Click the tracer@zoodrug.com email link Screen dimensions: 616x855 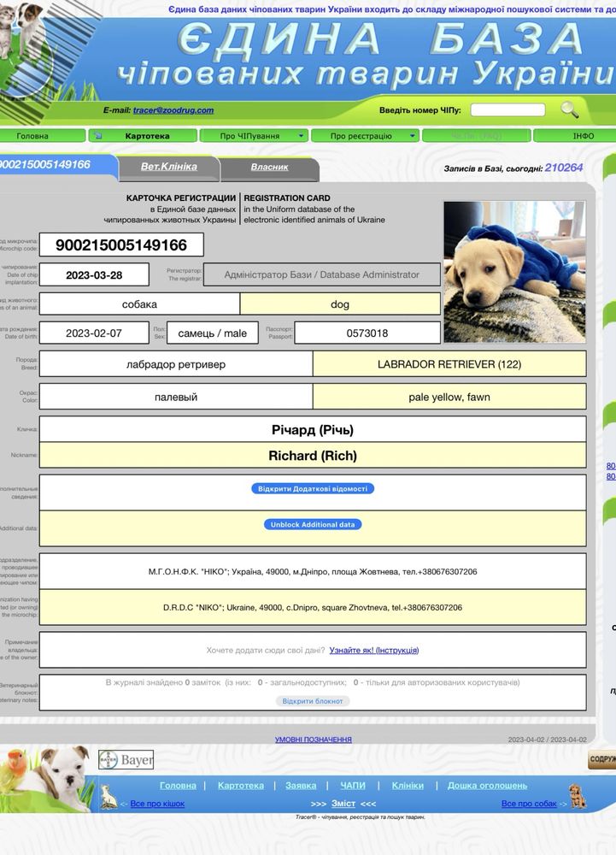point(173,110)
